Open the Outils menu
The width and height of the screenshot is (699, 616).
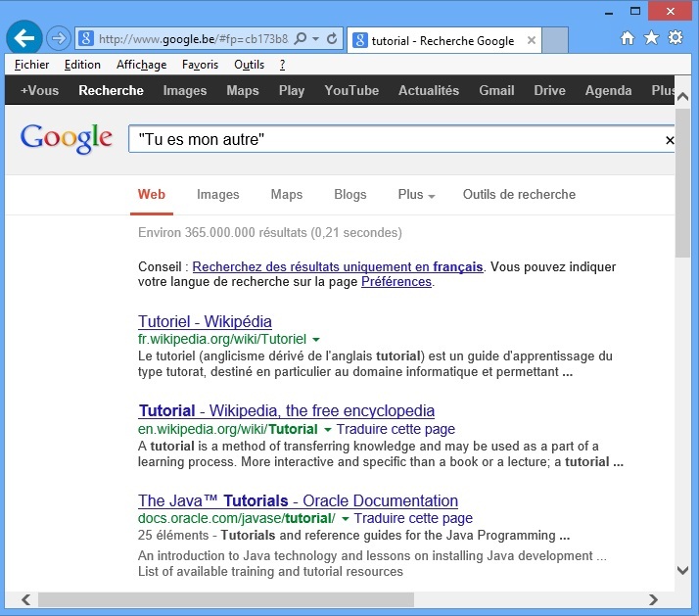click(250, 65)
